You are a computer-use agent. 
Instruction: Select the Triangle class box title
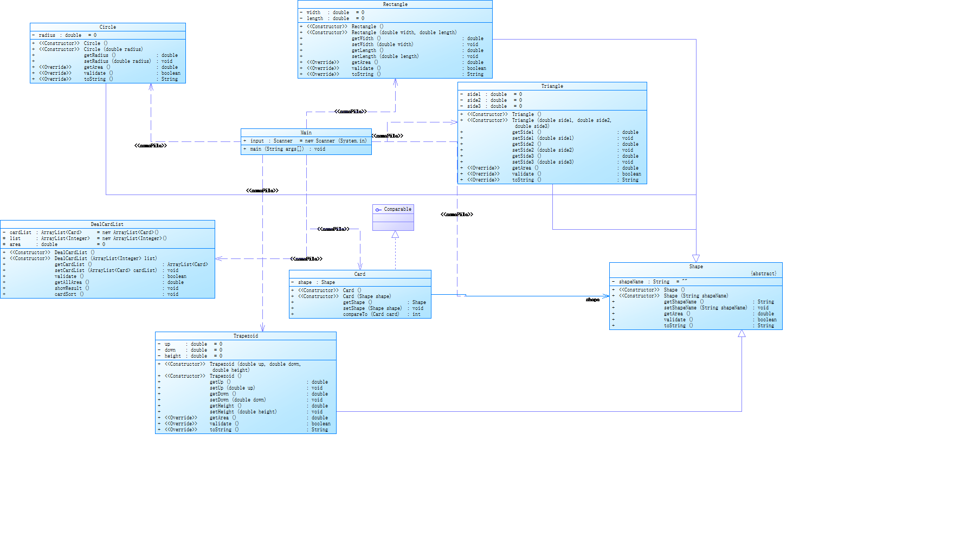552,86
